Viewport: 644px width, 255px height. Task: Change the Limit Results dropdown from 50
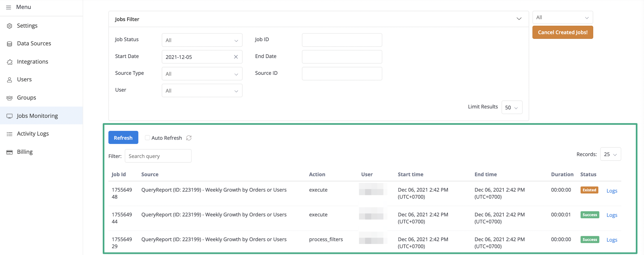tap(512, 107)
